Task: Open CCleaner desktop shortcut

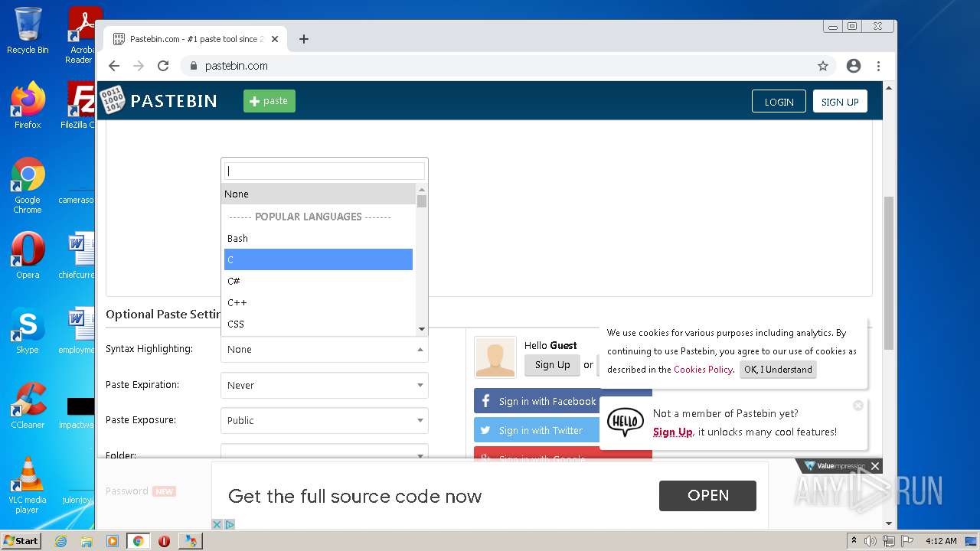Action: 28,406
